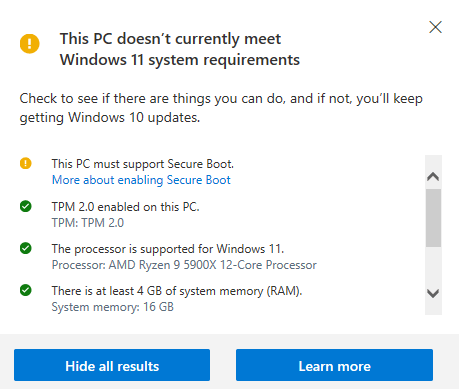Click the 'TPM 2.0 enabled on this PC' result
The height and width of the screenshot is (389, 459).
coord(125,207)
